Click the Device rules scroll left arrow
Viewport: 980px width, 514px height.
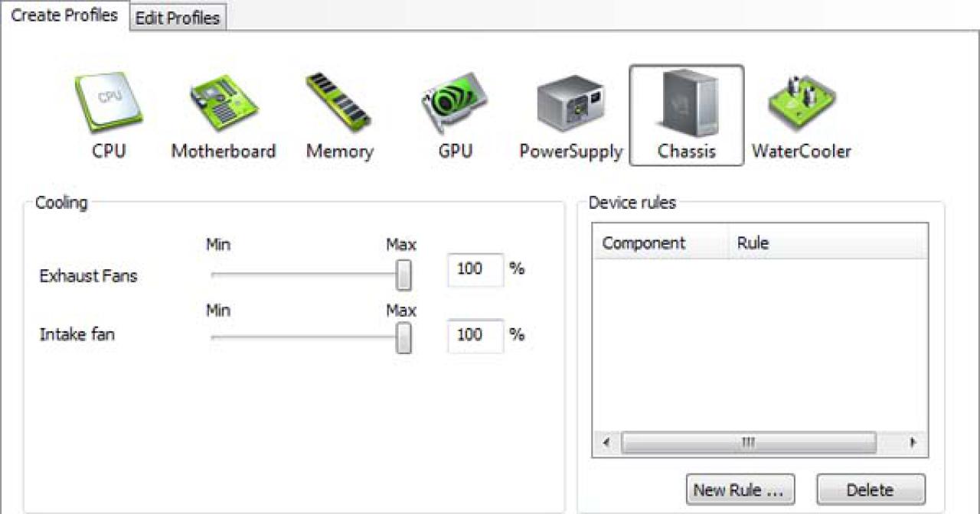click(606, 443)
